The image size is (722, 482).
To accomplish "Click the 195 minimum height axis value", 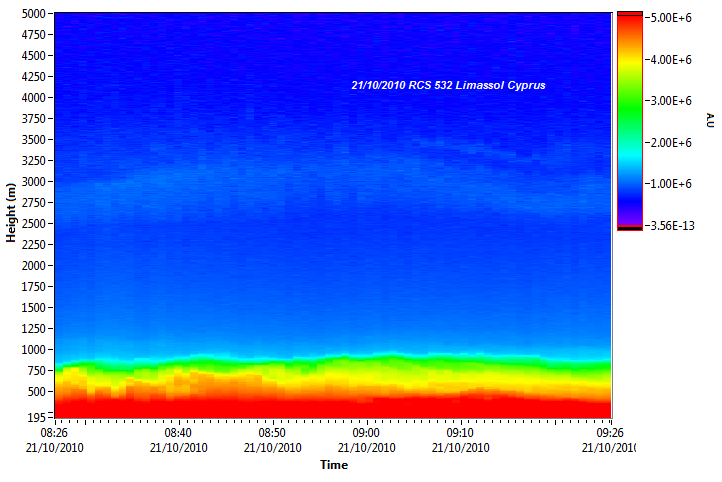I will pos(35,416).
